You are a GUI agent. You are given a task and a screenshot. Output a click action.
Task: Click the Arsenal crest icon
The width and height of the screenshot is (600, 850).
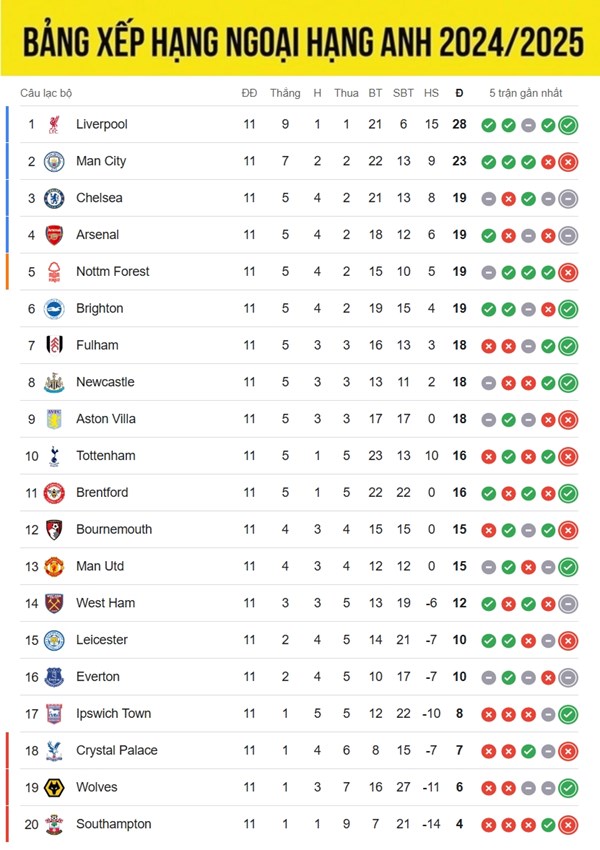(54, 235)
